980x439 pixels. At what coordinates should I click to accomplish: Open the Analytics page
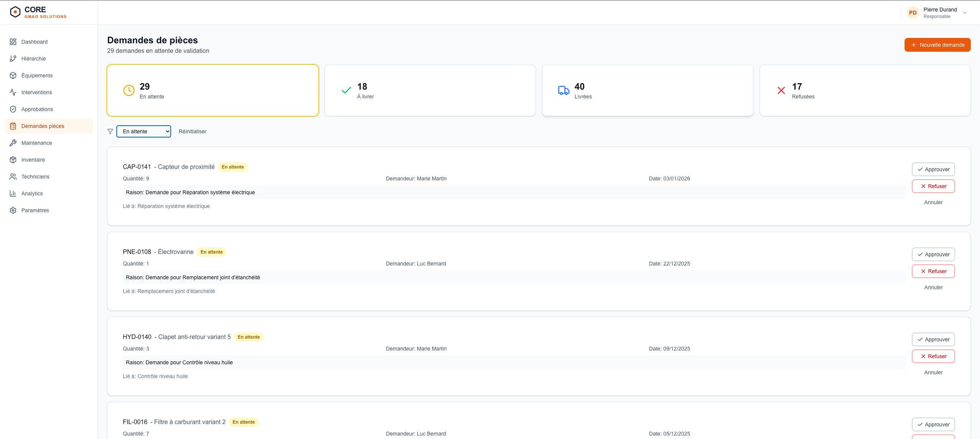tap(49, 193)
